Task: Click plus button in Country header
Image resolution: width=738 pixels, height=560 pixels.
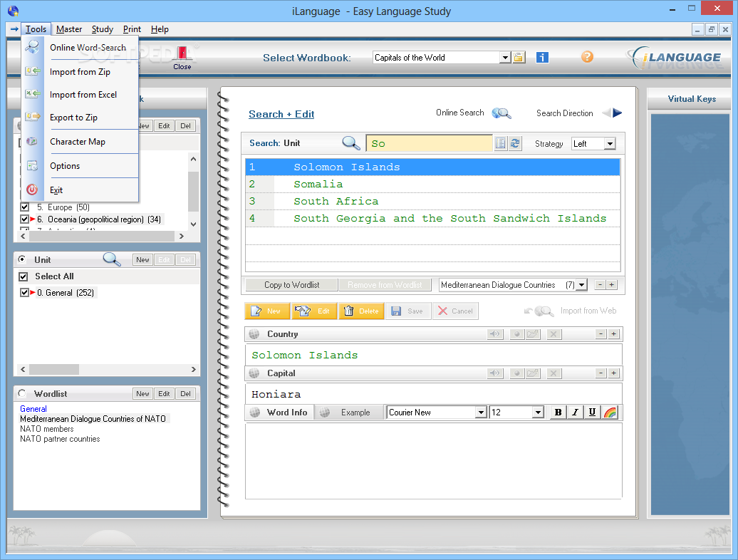Action: click(x=614, y=333)
